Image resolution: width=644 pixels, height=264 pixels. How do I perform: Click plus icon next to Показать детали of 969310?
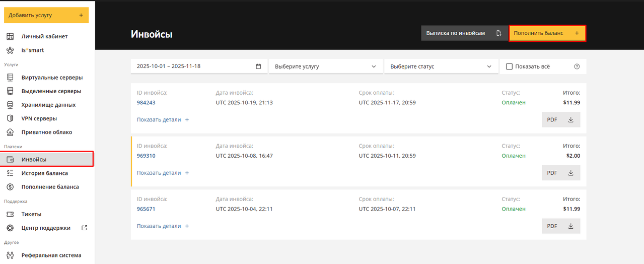coord(187,173)
